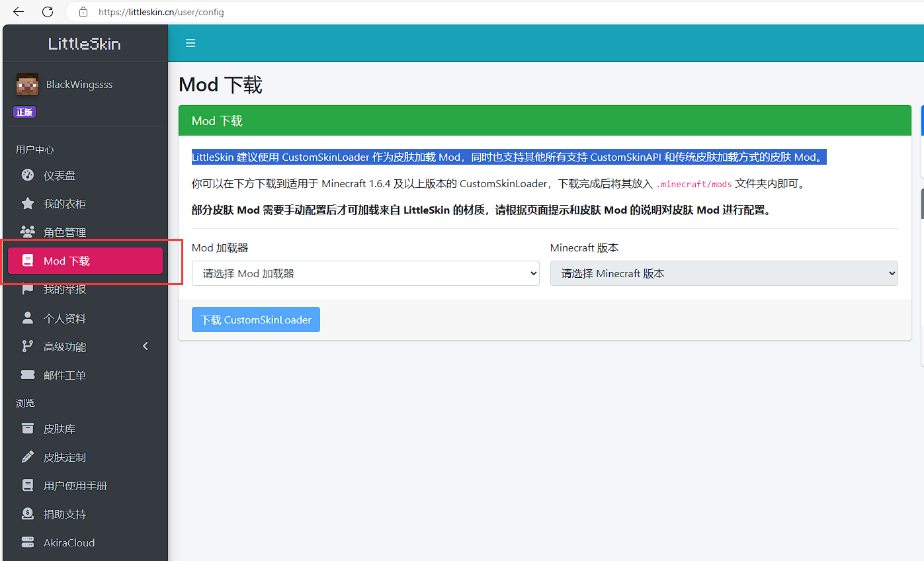Click the LittleSkin logo link

85,44
